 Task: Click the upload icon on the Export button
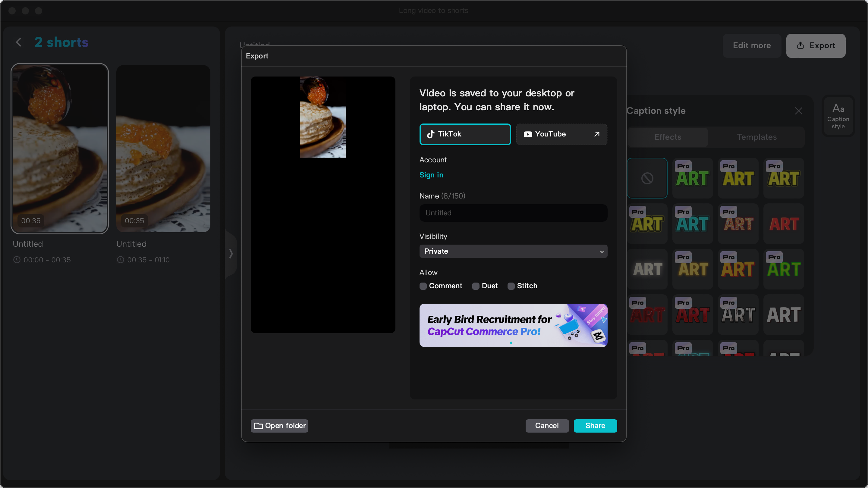click(800, 45)
